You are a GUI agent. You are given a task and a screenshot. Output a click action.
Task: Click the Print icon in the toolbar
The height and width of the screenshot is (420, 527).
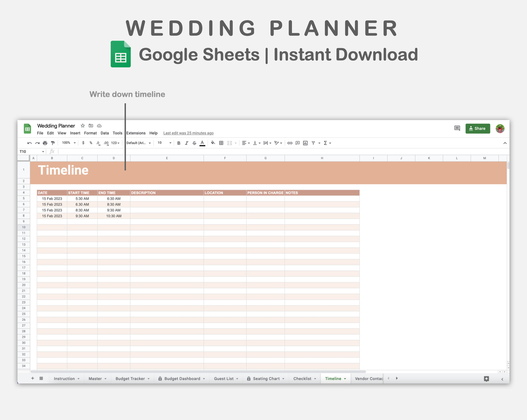tap(44, 143)
